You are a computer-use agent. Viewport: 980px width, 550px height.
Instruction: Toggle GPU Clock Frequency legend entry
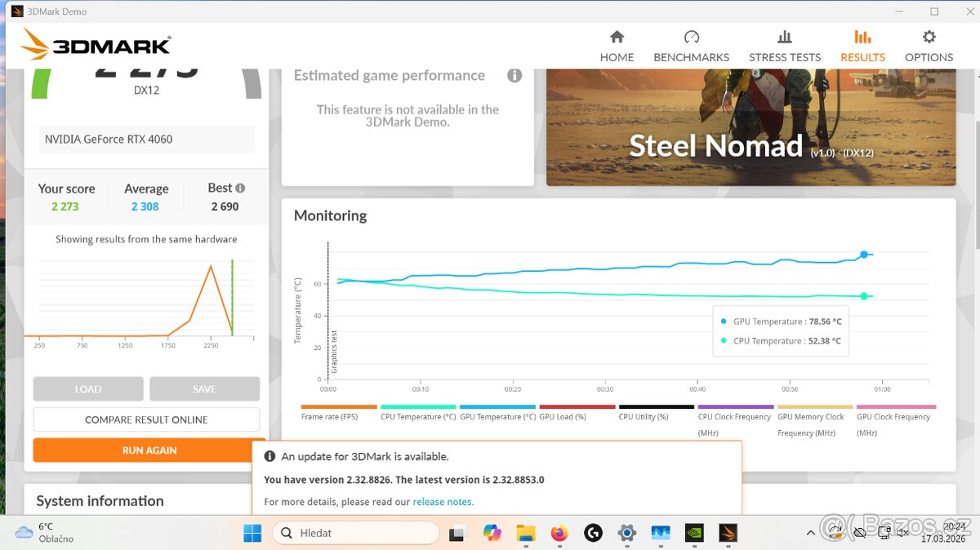coord(894,420)
